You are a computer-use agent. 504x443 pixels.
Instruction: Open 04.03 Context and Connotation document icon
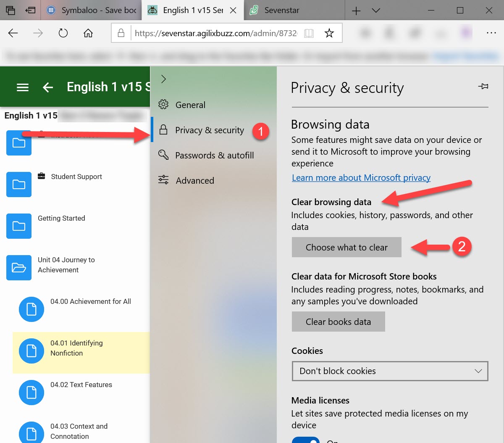[x=31, y=433]
